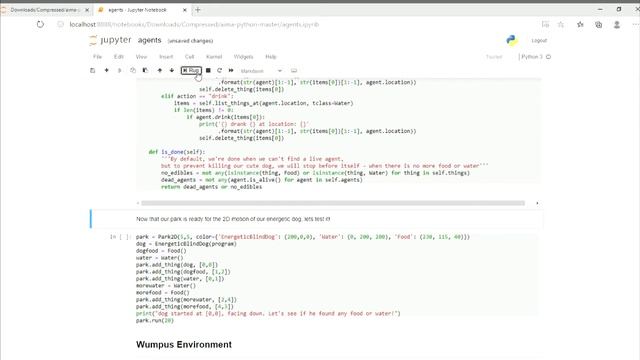Move the selected cell up
The image size is (640, 360).
[x=160, y=71]
